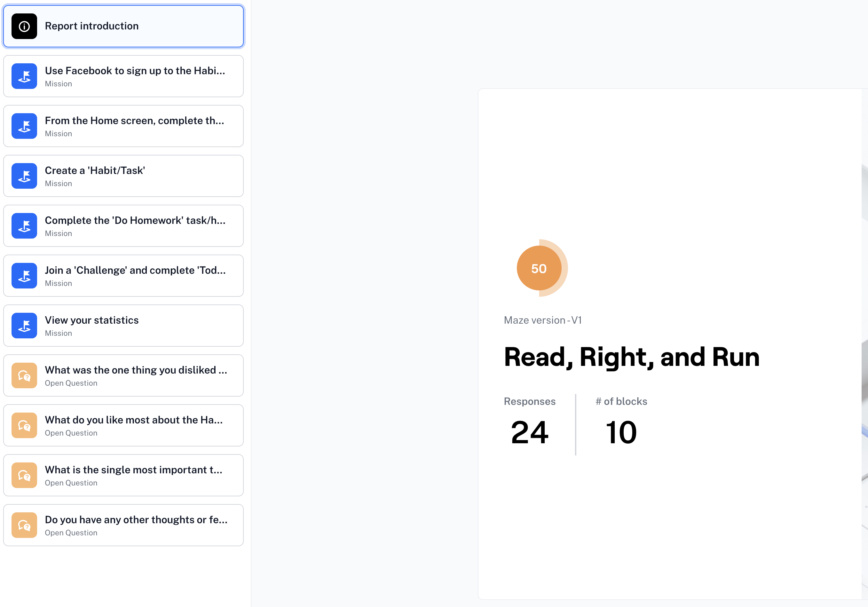Screen dimensions: 868x607
Task: Click the orange 50 usability score circle
Action: [539, 268]
